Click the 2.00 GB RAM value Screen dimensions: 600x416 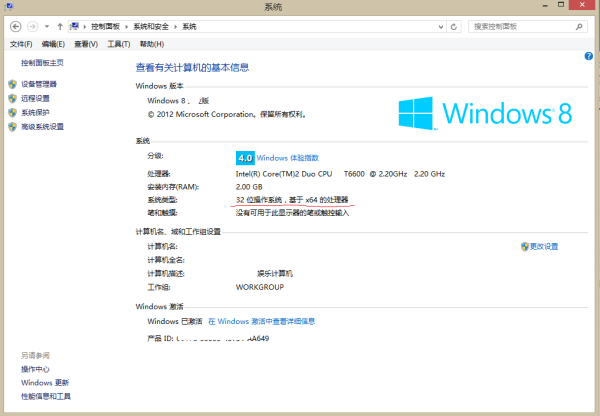tap(249, 187)
